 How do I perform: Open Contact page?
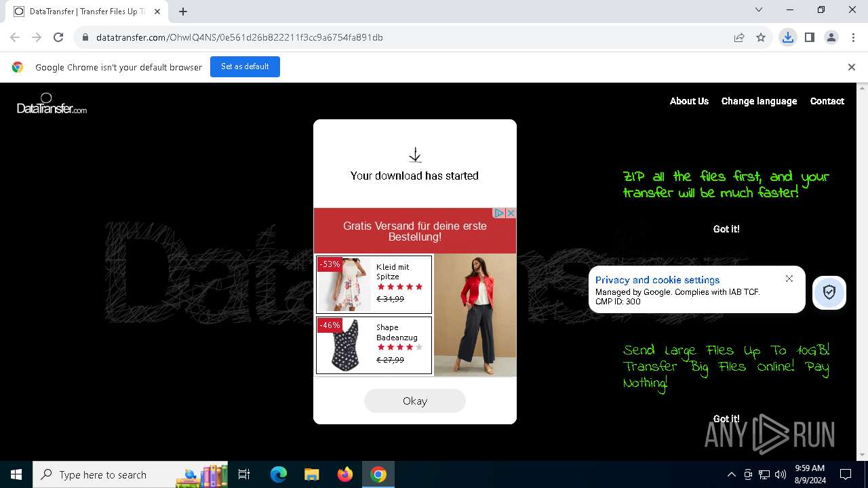click(x=827, y=101)
